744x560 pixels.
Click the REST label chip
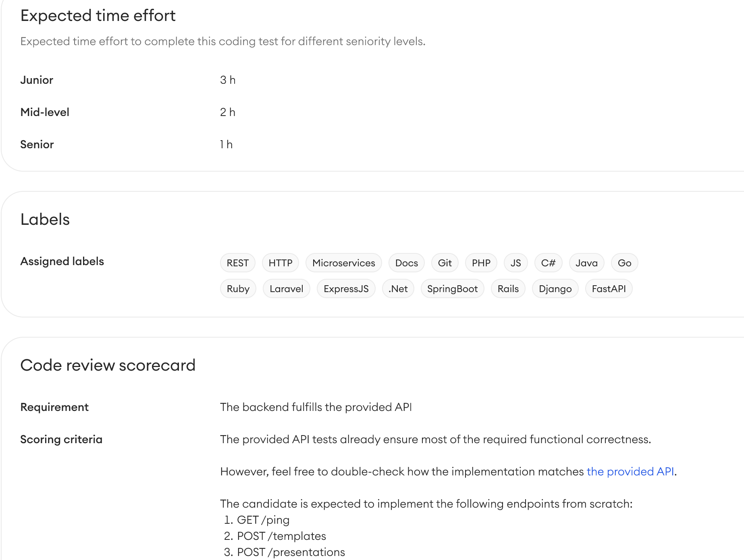click(238, 263)
